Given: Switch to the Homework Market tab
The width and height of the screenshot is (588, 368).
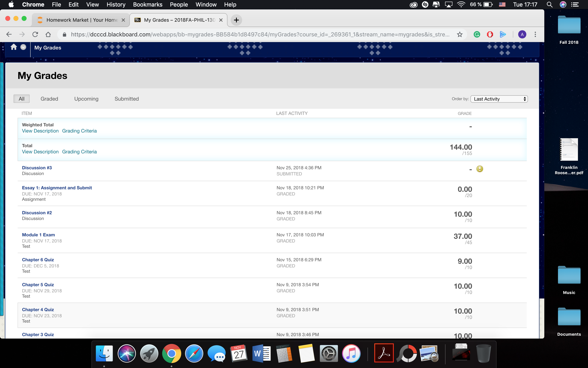Looking at the screenshot, I should click(x=80, y=20).
